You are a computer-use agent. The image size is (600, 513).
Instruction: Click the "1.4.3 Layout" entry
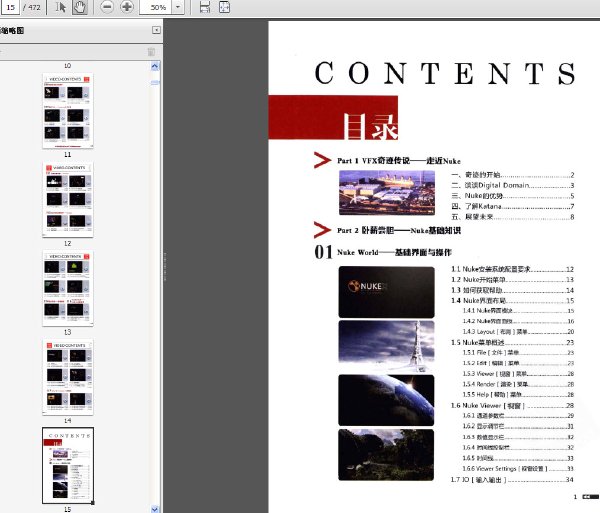(518, 332)
